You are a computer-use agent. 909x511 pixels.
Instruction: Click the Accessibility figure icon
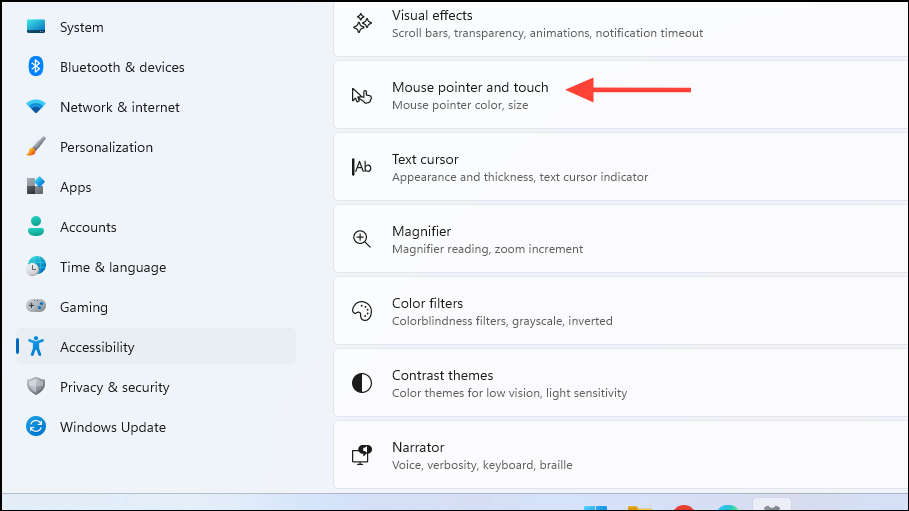pyautogui.click(x=36, y=346)
